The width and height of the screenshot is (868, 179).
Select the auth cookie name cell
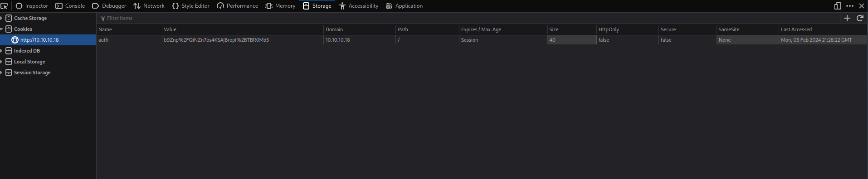129,40
